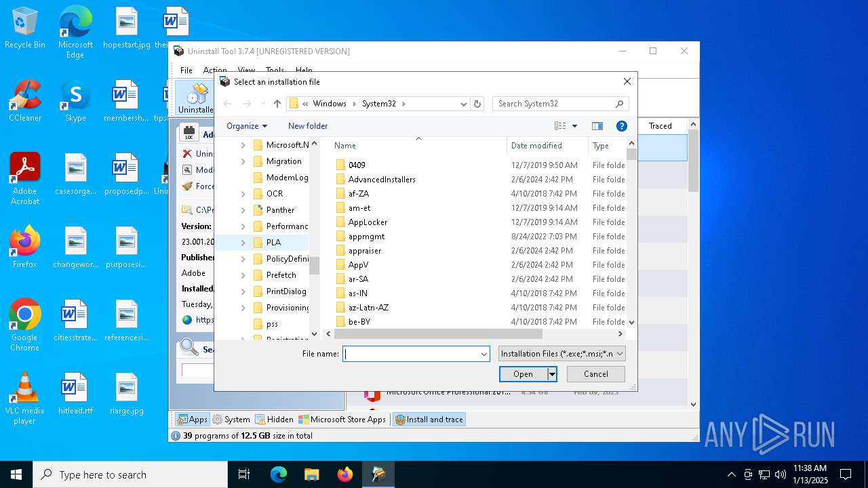
Task: Open Task View on taskbar
Action: click(244, 474)
